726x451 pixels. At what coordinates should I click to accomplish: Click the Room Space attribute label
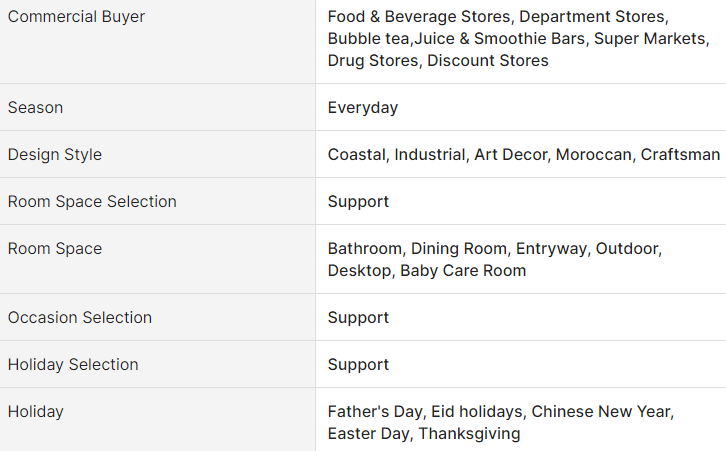55,248
